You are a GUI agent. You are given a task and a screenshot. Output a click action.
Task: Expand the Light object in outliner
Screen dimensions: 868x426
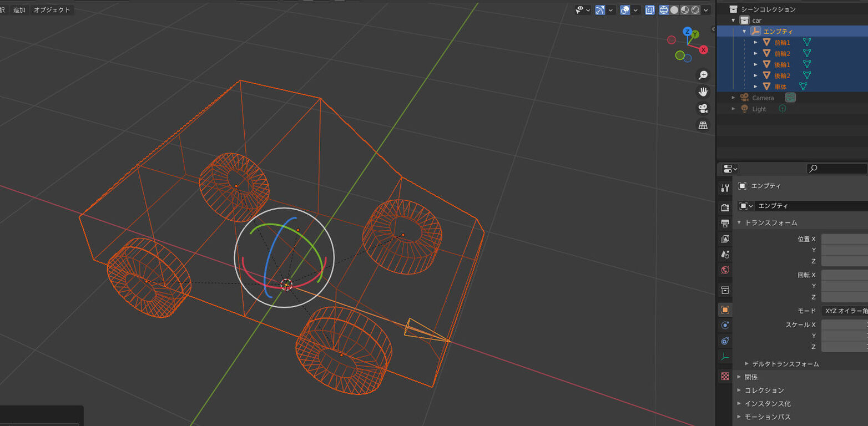click(733, 109)
